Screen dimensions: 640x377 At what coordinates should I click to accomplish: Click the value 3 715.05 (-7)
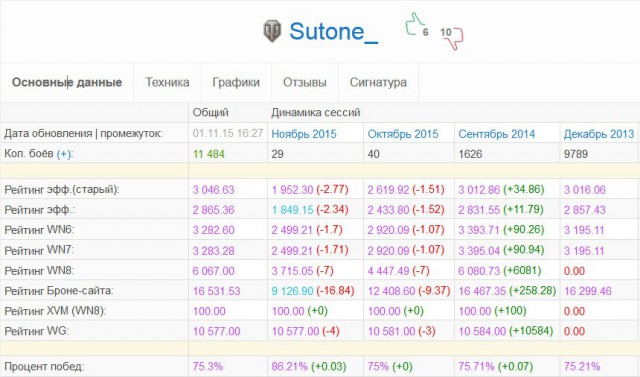[x=302, y=271]
